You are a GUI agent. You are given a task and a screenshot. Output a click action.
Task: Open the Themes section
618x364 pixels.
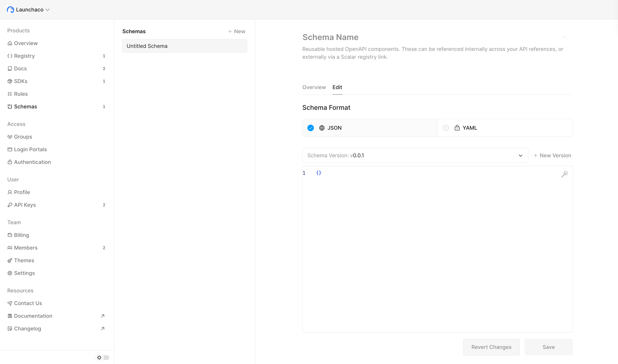24,260
